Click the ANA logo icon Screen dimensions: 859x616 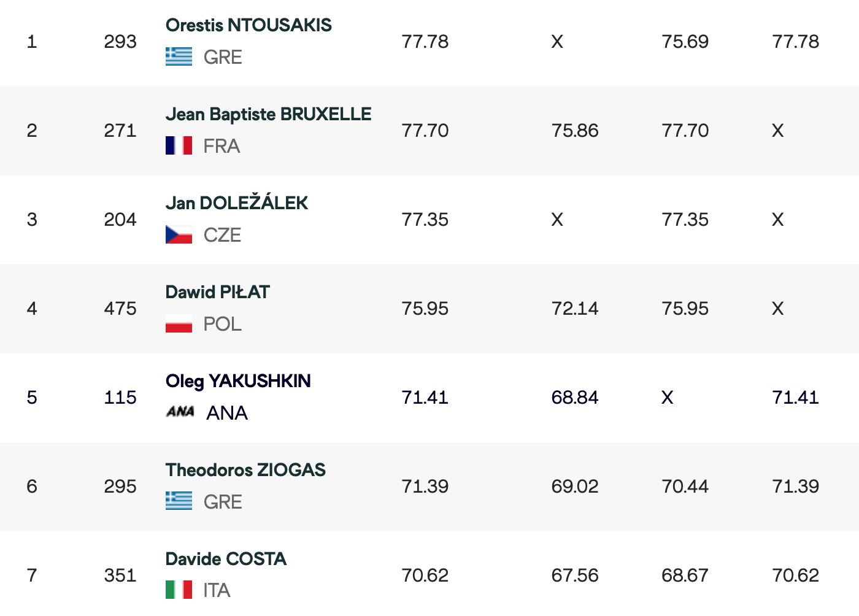tap(180, 412)
